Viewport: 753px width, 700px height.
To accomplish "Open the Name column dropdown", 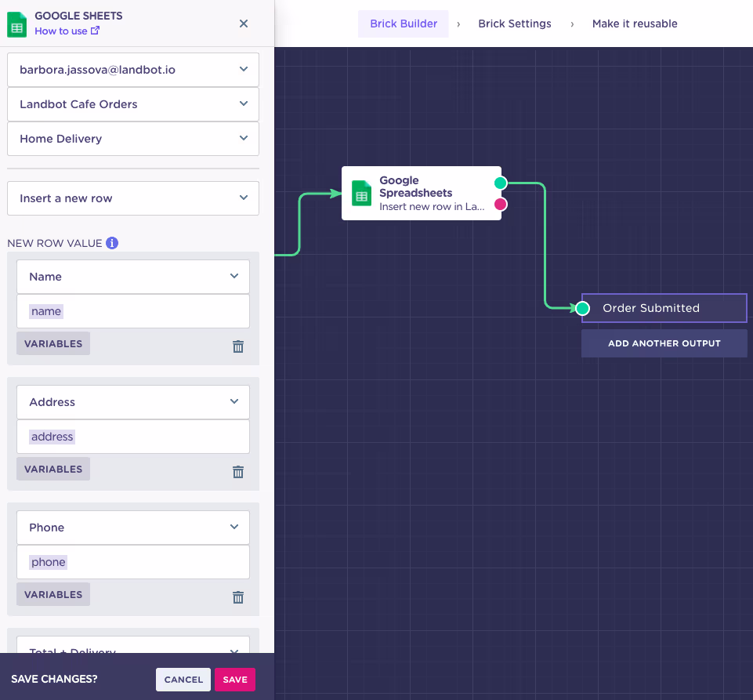I will pyautogui.click(x=133, y=277).
